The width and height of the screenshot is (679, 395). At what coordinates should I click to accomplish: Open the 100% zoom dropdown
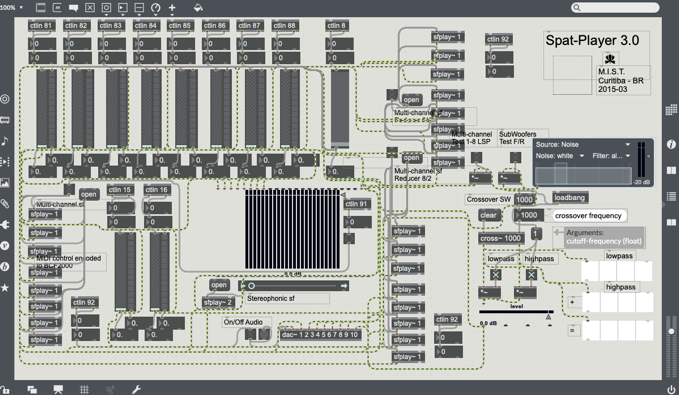12,7
